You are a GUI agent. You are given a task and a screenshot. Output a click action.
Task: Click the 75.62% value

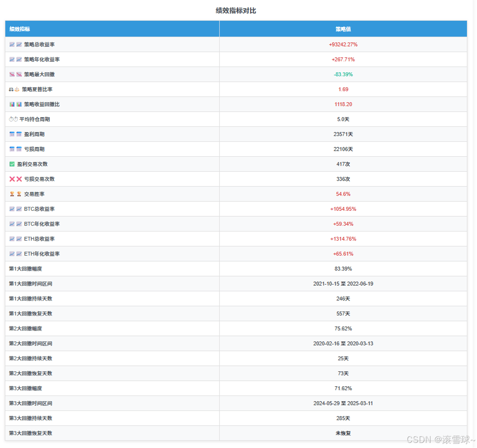tap(343, 329)
